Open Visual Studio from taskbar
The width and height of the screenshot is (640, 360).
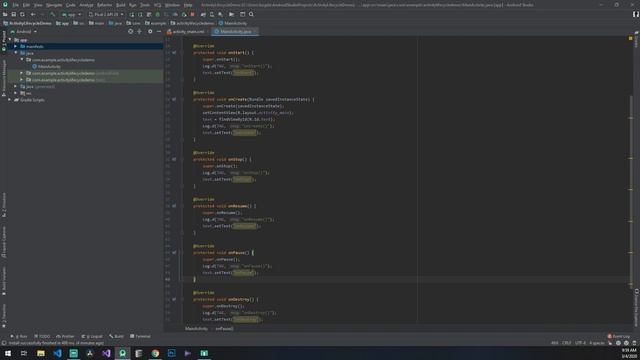[106, 353]
